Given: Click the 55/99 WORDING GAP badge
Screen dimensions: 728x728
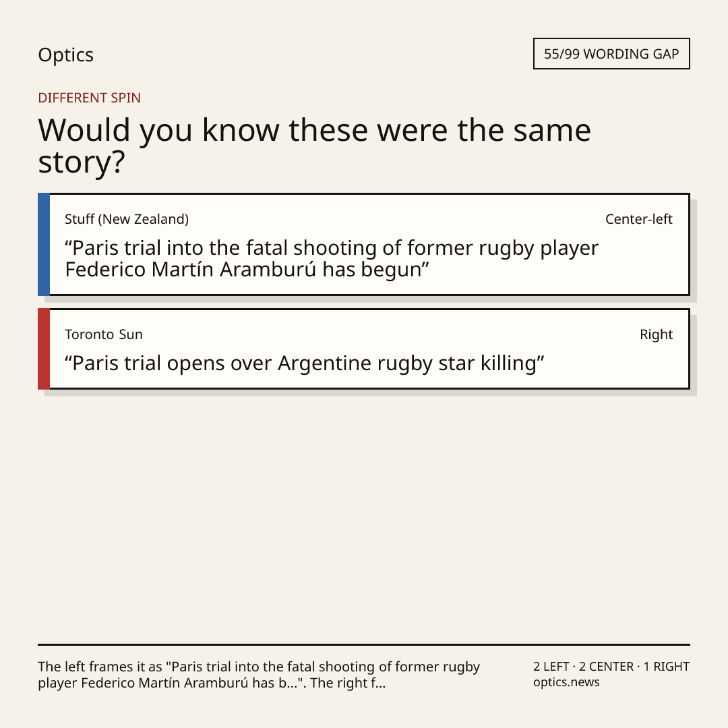Looking at the screenshot, I should 611,54.
